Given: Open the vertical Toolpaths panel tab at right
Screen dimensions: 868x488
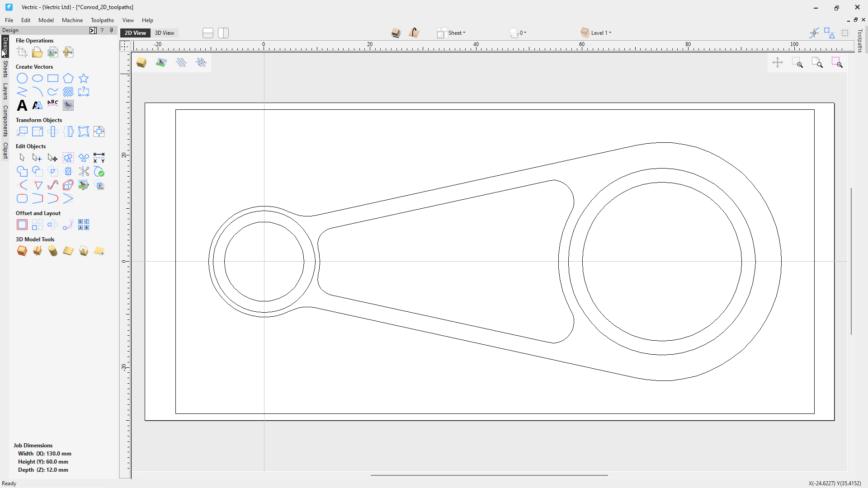Looking at the screenshot, I should pos(860,41).
